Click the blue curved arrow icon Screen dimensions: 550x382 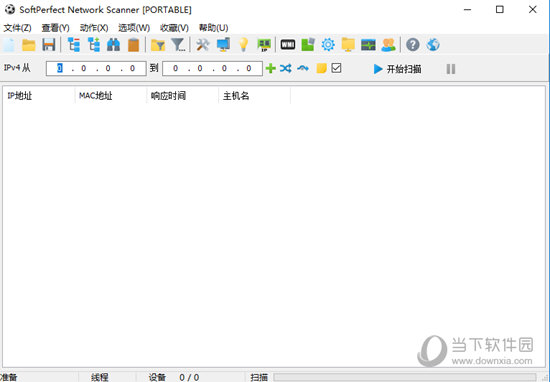point(303,68)
